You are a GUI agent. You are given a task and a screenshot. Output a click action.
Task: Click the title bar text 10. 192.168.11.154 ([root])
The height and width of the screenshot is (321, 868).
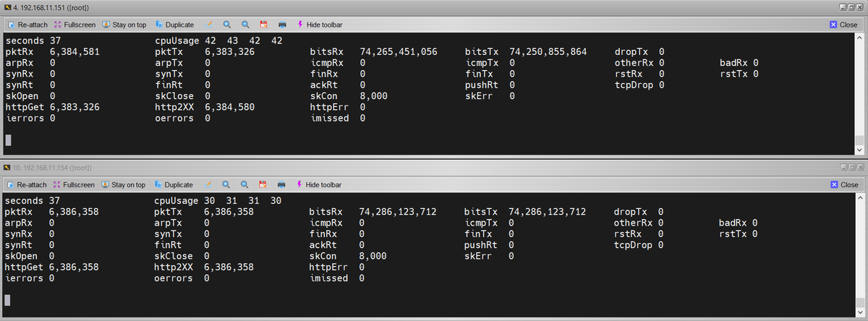coord(52,168)
